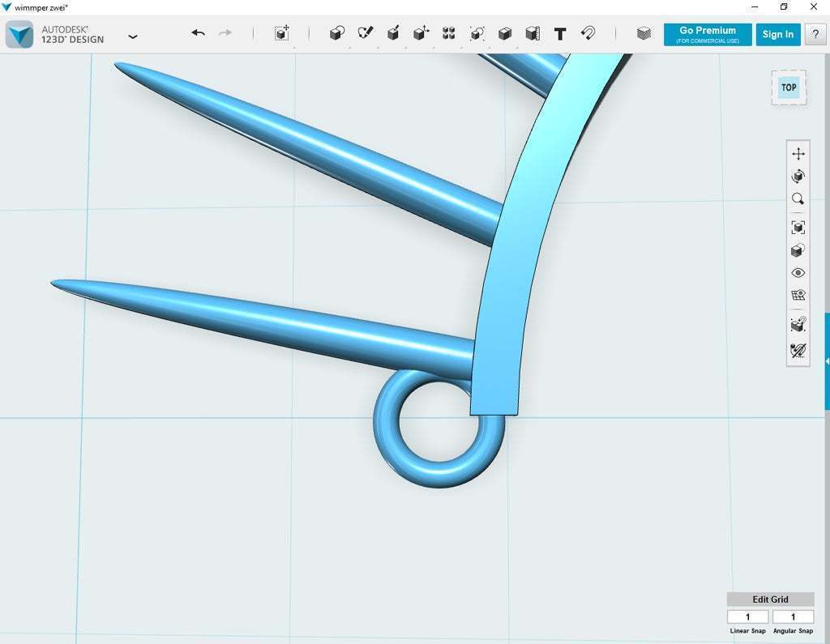
Task: Undo the last action
Action: click(198, 33)
